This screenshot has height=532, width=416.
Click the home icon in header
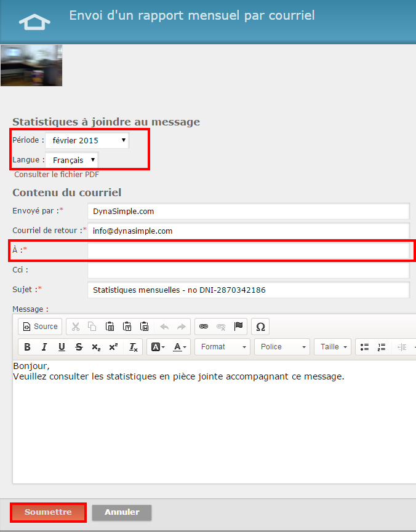click(34, 22)
